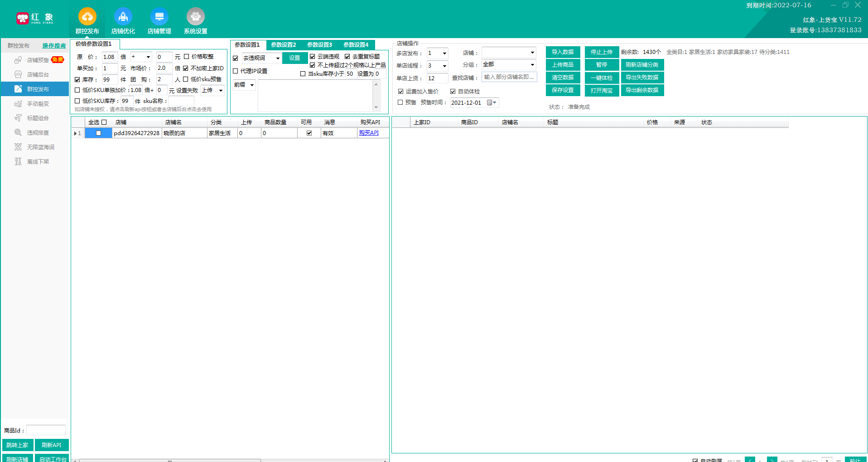
Task: Open the 单店线程 dropdown
Action: pos(444,66)
